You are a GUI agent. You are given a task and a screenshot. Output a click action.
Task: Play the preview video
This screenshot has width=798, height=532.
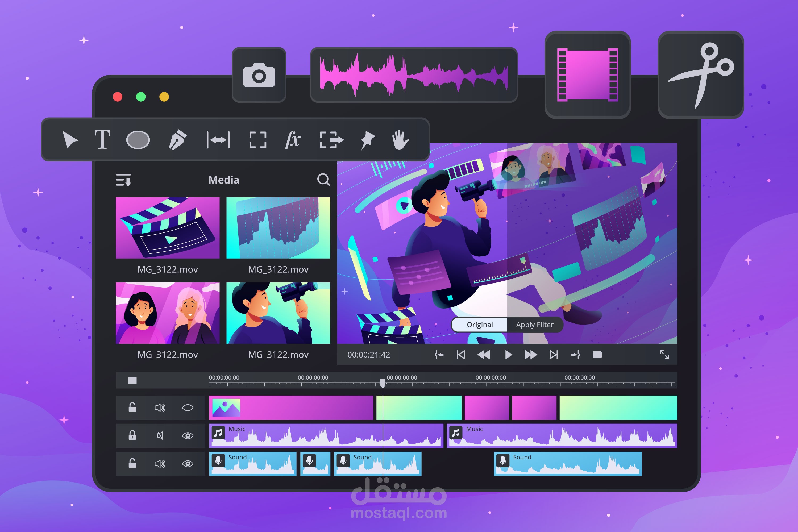pyautogui.click(x=508, y=355)
